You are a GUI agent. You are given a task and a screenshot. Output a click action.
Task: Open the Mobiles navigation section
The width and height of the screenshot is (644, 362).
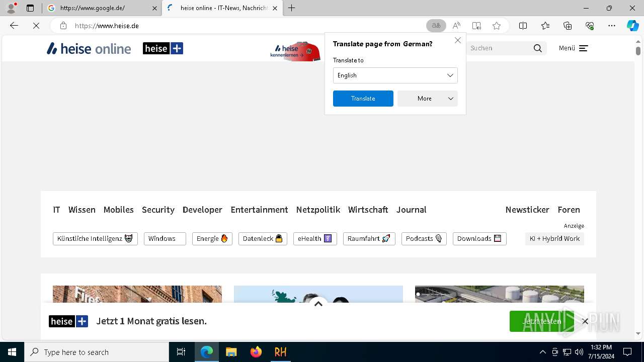[x=119, y=210]
